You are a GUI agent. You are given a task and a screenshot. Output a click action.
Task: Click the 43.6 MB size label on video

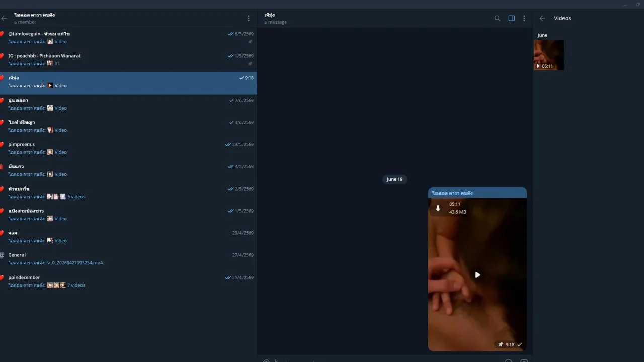pyautogui.click(x=458, y=212)
